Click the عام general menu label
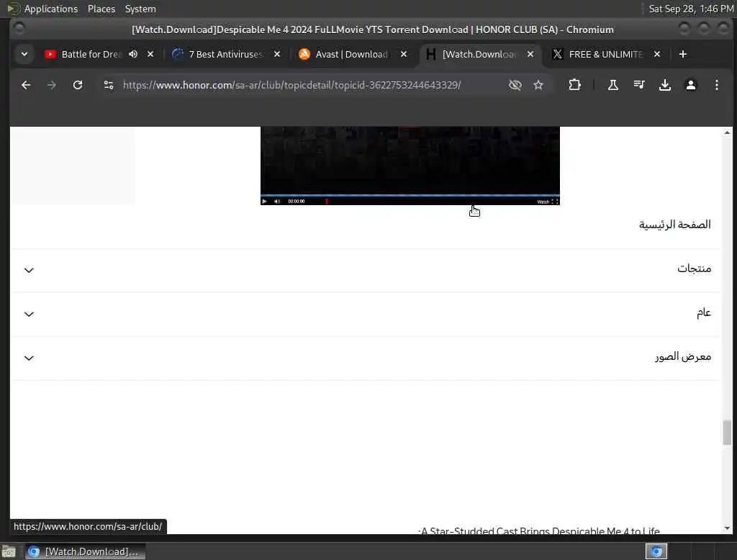The height and width of the screenshot is (560, 737). click(704, 312)
